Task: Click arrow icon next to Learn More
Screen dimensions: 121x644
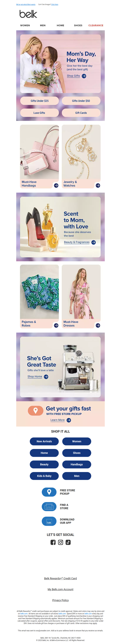Action: point(69,420)
